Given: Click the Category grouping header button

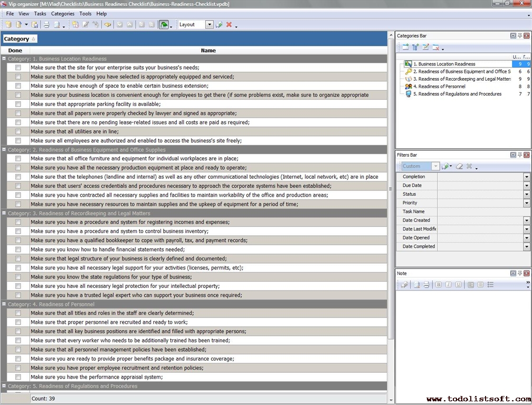Looking at the screenshot, I should (x=20, y=39).
